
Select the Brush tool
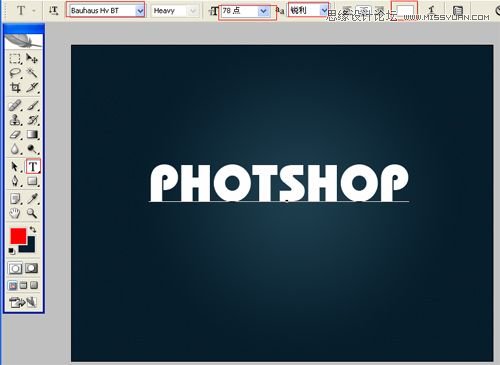tap(32, 106)
